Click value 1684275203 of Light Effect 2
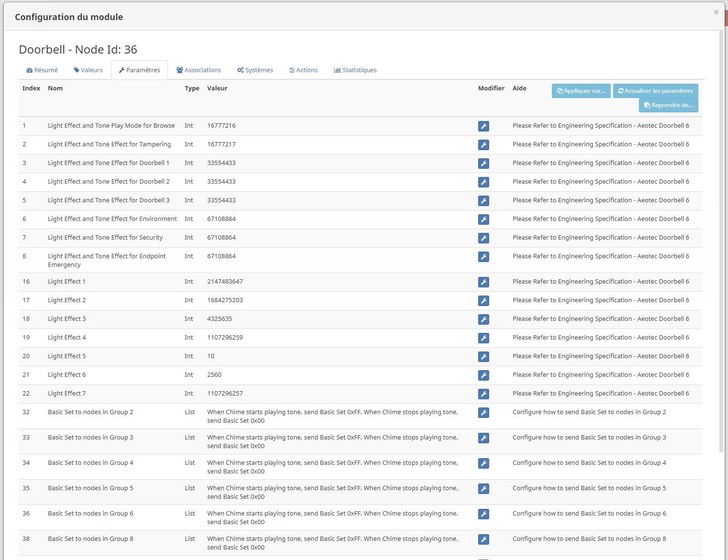The width and height of the screenshot is (728, 560). pyautogui.click(x=225, y=300)
